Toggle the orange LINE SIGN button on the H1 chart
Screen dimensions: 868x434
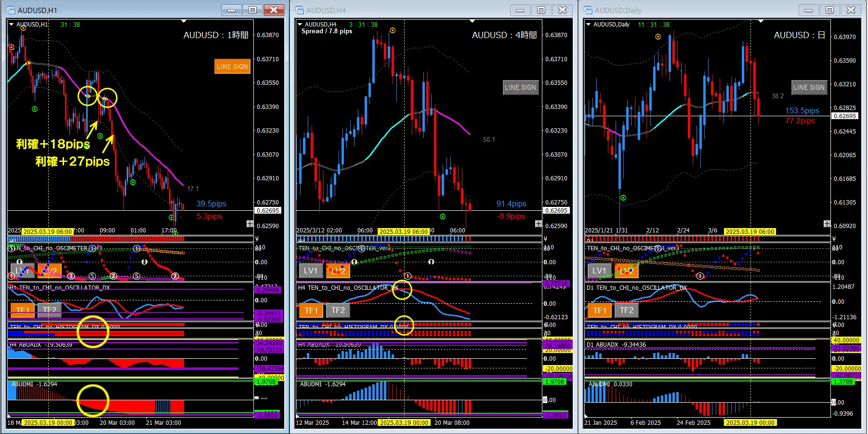[232, 67]
